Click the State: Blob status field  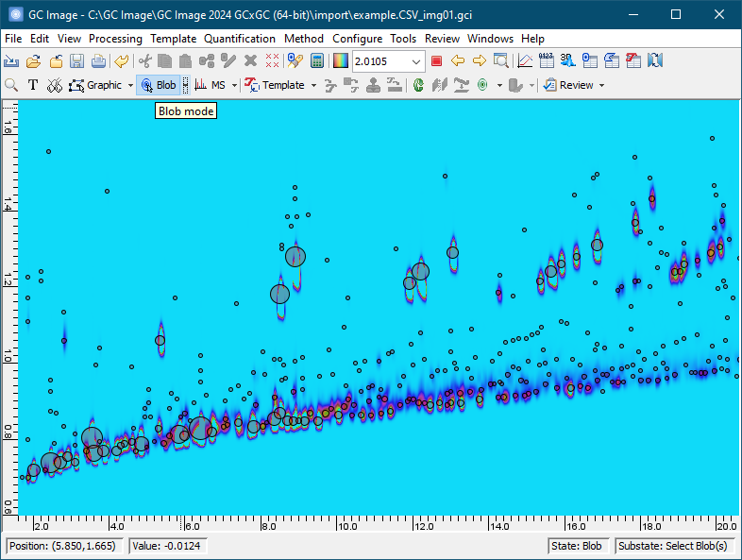tap(578, 546)
